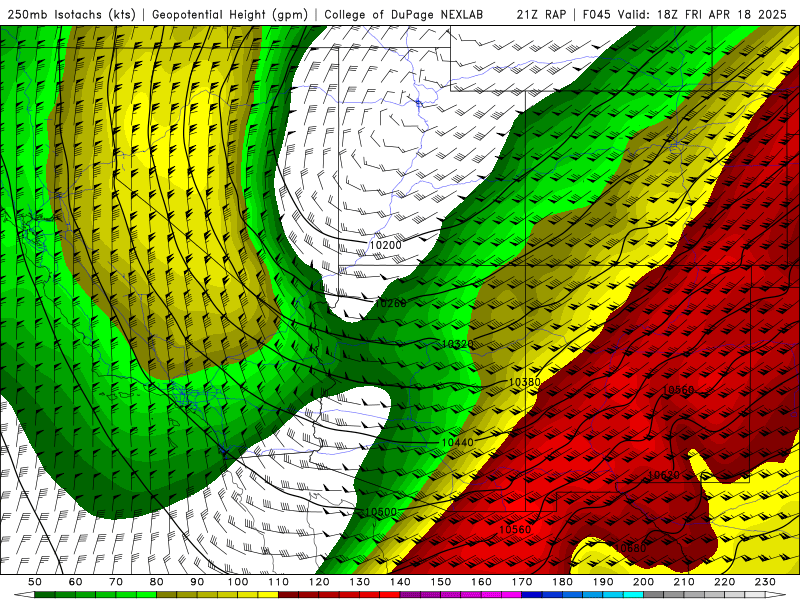
Task: Click the 170 value on the color scale
Action: 522,582
